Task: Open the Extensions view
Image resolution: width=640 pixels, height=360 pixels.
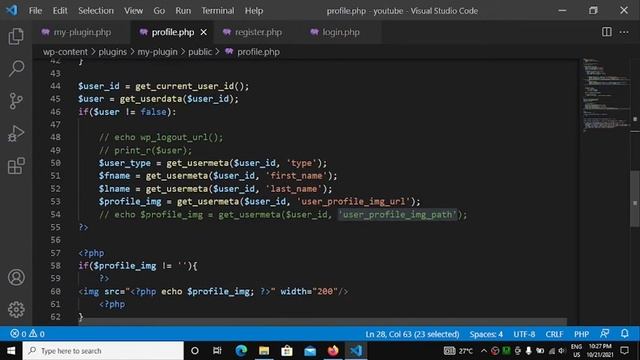Action: click(16, 166)
